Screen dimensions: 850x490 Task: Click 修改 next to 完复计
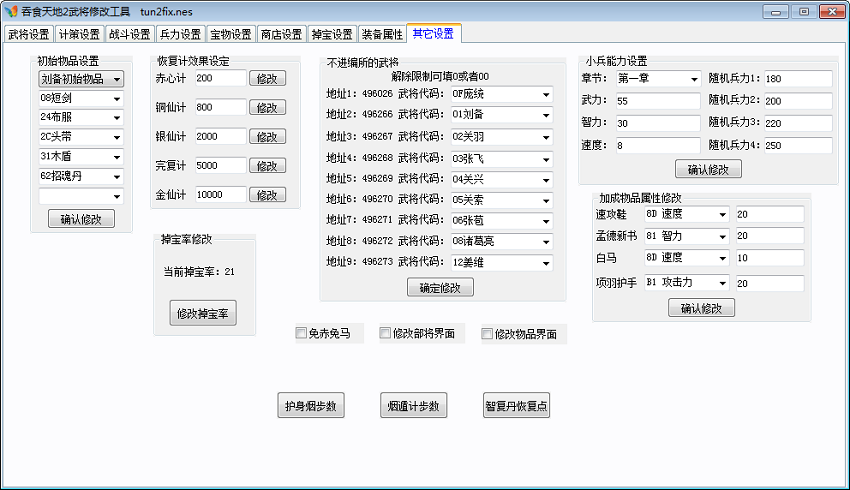click(267, 165)
